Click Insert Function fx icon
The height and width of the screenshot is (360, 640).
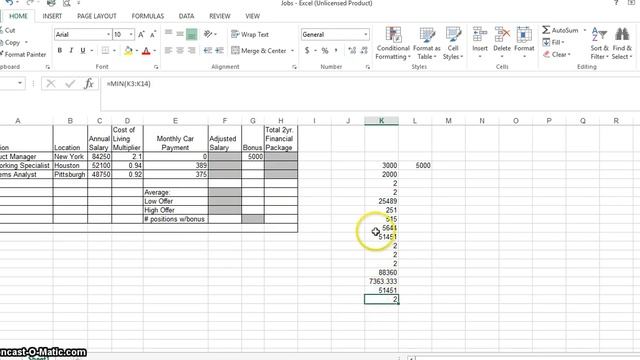(89, 84)
